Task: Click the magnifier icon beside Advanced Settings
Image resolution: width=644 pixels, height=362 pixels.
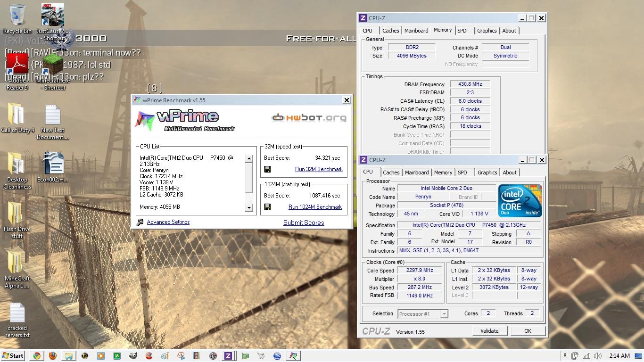Action: (140, 222)
